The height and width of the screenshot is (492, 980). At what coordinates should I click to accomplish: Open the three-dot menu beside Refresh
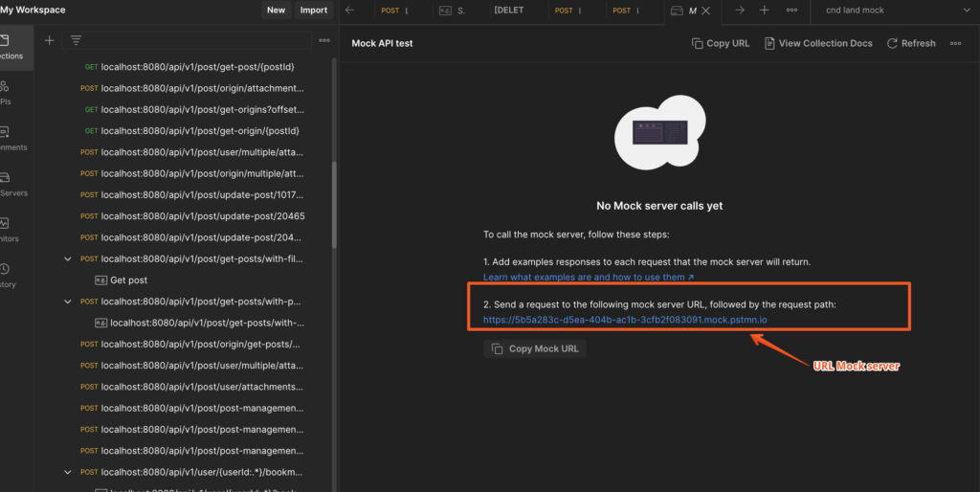[955, 43]
